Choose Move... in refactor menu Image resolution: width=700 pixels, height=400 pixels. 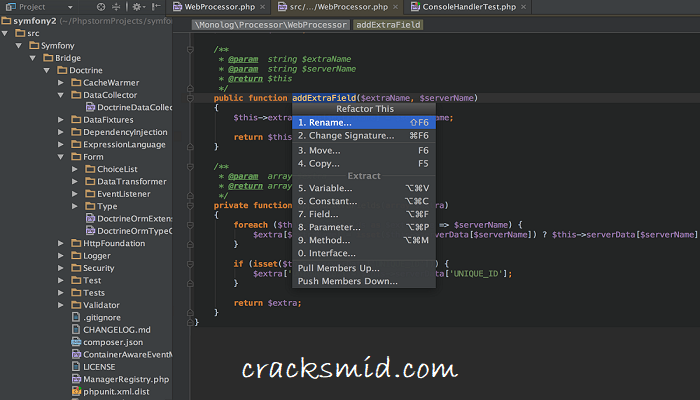[364, 150]
